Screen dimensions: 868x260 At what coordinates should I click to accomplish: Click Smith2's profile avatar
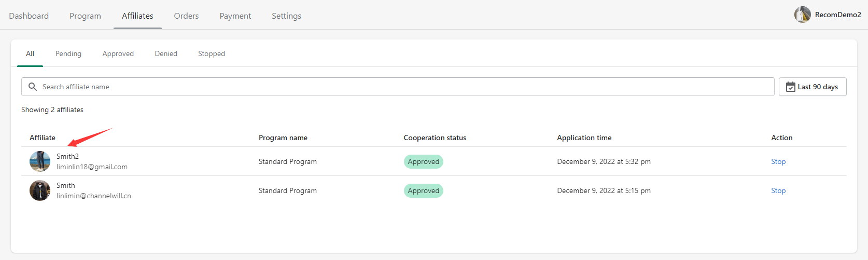[x=40, y=161]
